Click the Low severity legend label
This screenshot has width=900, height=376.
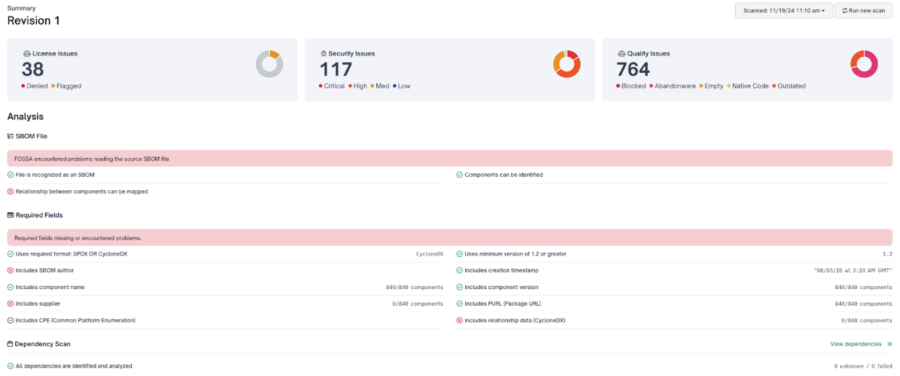click(x=404, y=86)
